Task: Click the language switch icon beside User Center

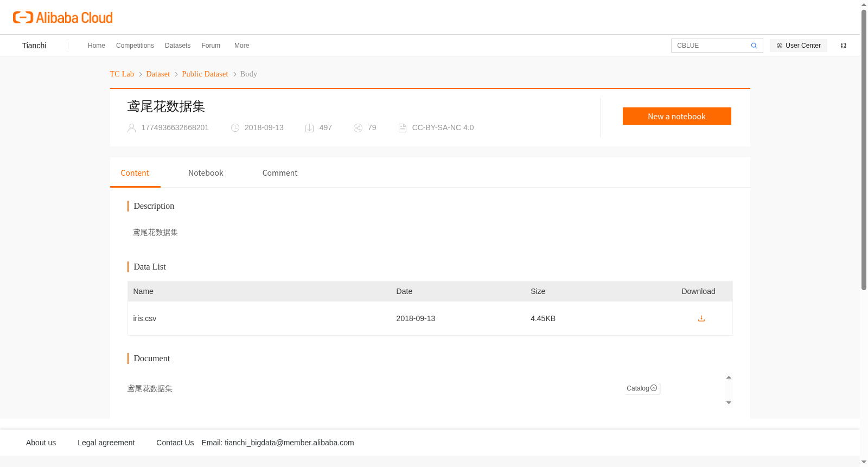Action: (x=844, y=46)
